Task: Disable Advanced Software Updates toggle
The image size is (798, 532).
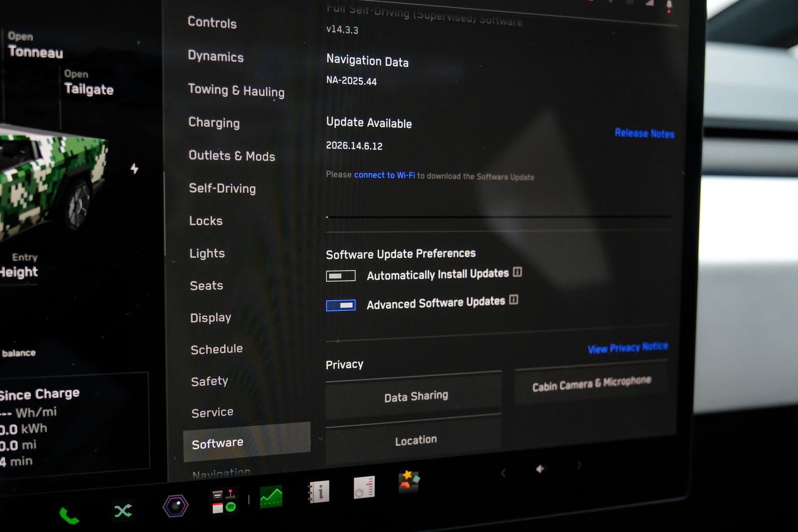Action: [341, 305]
